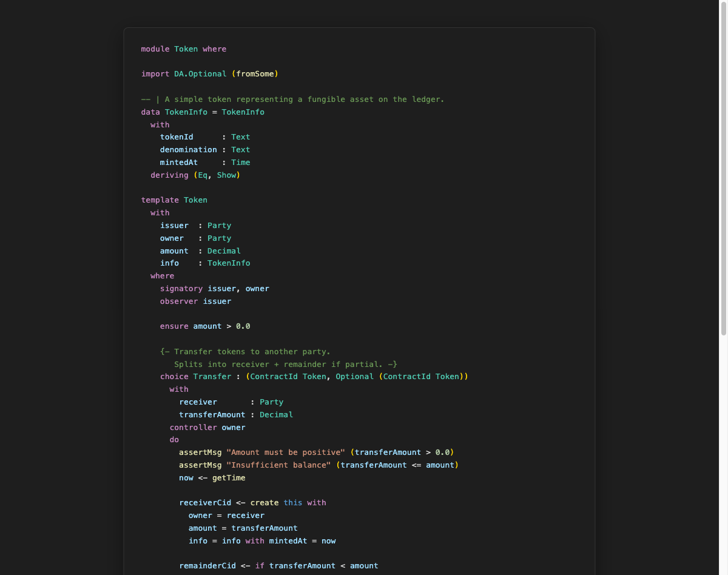728x575 pixels.
Task: Select the Token module name
Action: point(186,49)
